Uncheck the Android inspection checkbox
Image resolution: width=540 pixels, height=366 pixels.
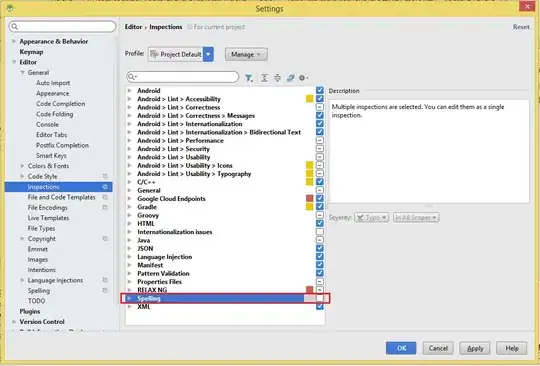(320, 90)
